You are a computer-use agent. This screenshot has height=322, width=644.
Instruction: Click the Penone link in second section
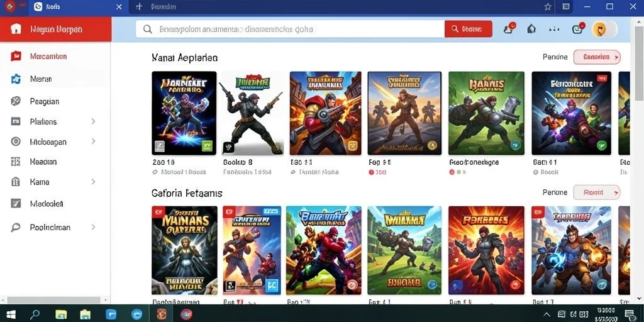tap(555, 192)
